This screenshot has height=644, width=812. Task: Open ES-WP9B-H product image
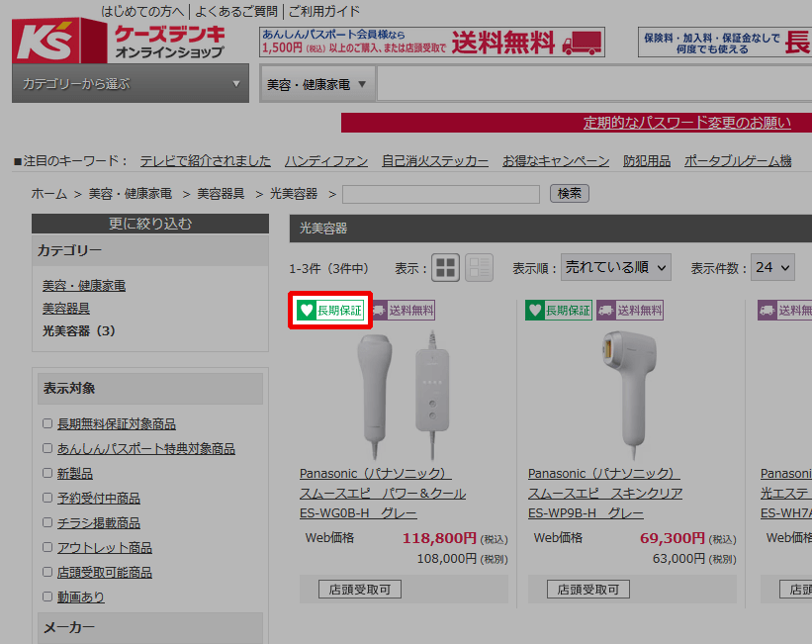pyautogui.click(x=630, y=396)
